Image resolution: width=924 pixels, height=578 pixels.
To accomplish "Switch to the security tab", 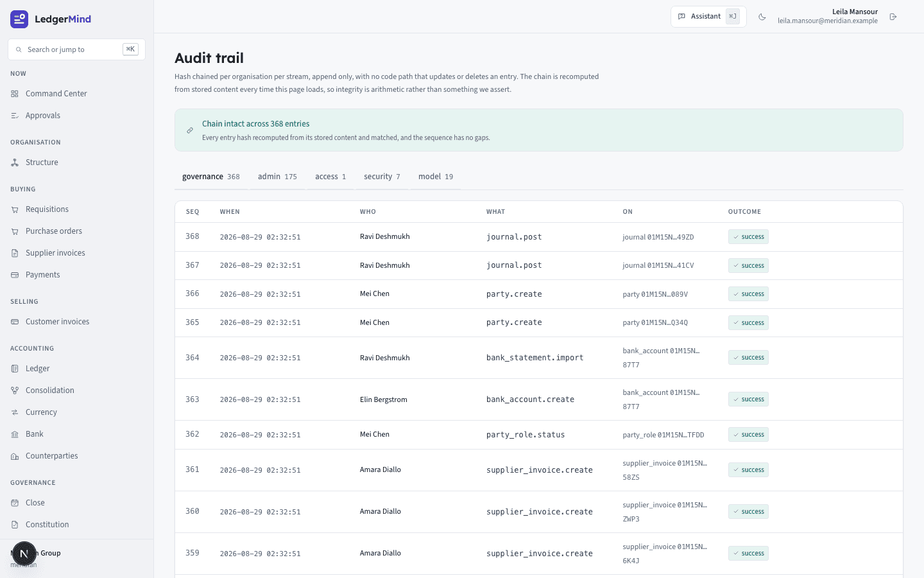I will 382,177.
